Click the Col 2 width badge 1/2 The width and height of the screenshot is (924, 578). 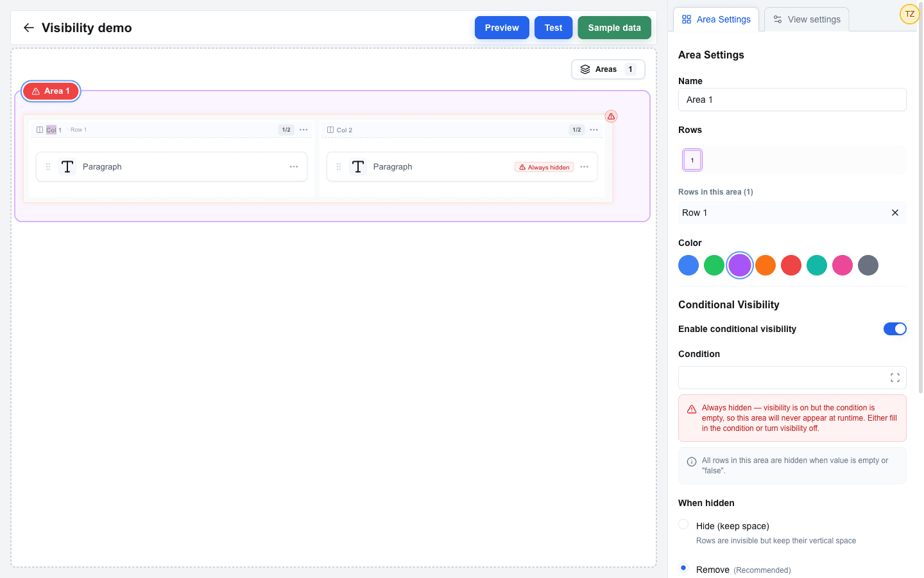[x=577, y=130]
